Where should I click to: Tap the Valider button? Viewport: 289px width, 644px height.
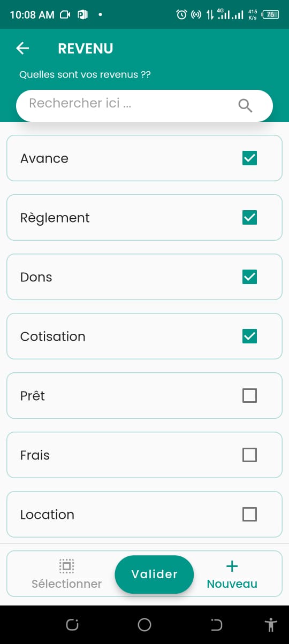(x=154, y=574)
